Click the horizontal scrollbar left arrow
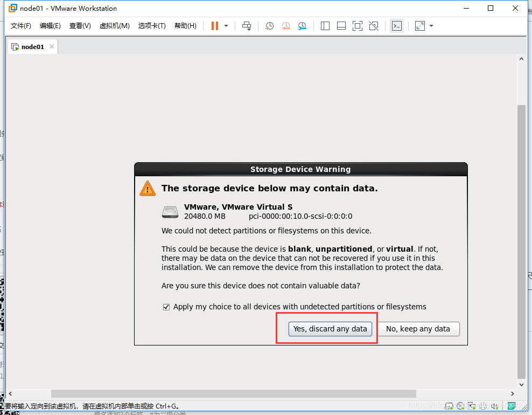 coord(11,393)
